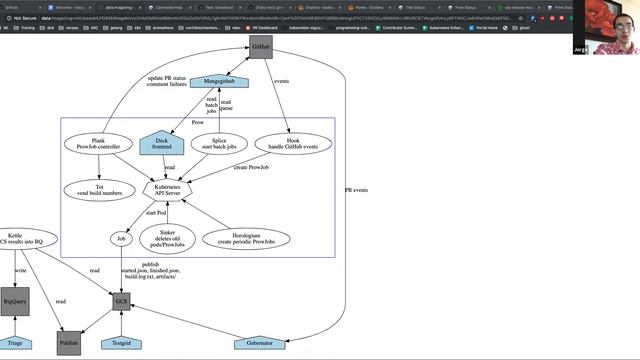Click the Testgrid node
The width and height of the screenshot is (640, 360).
coord(121,343)
